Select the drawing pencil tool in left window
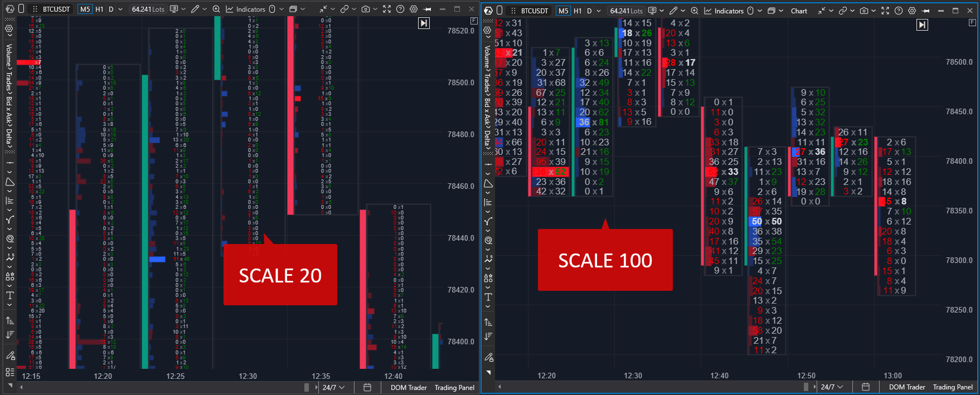This screenshot has width=980, height=395. point(195,9)
